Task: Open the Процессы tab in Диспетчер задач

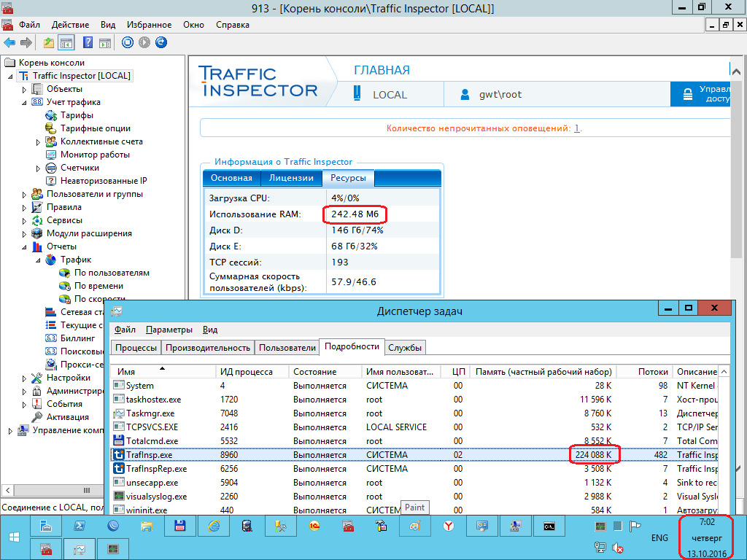Action: 136,348
